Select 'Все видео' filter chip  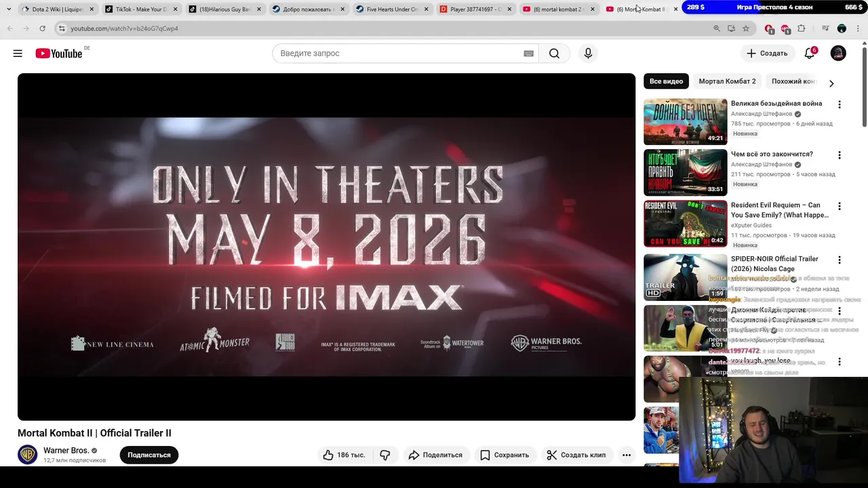666,81
